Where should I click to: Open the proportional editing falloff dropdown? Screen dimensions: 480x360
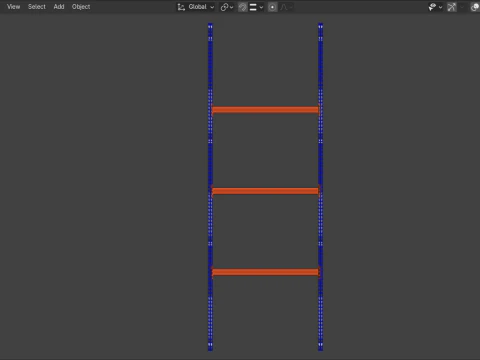click(x=286, y=7)
